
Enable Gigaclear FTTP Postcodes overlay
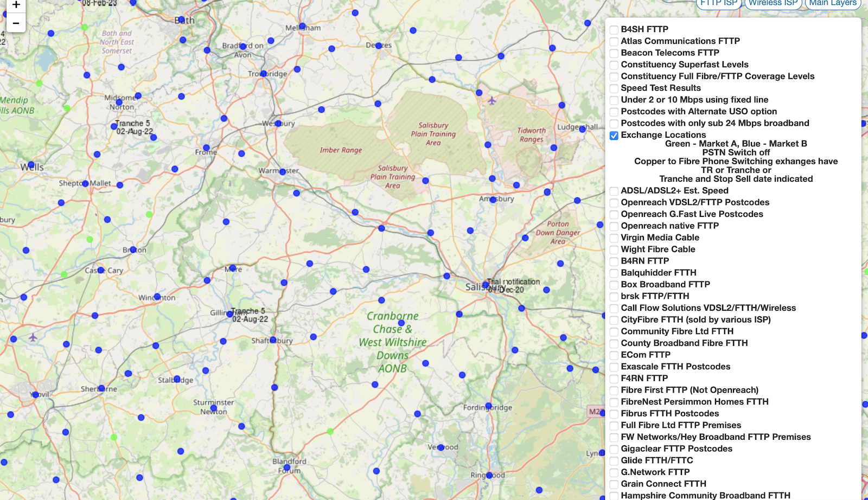[614, 448]
